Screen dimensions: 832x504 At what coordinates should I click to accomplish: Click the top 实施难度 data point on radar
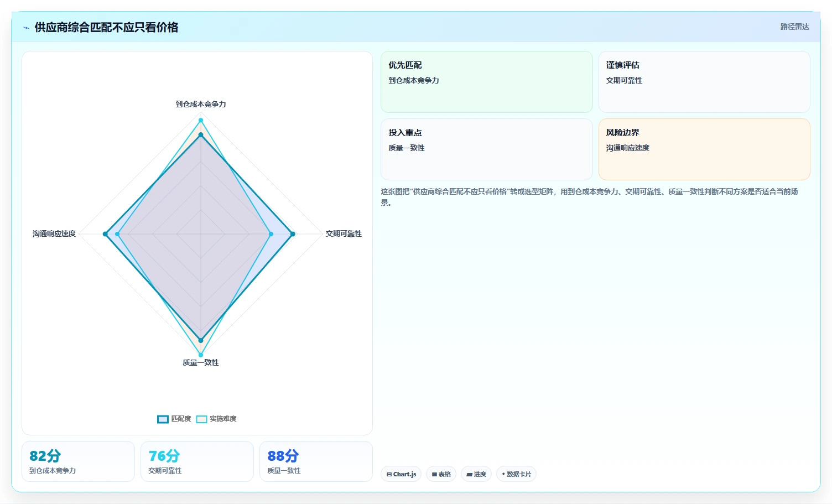(201, 120)
